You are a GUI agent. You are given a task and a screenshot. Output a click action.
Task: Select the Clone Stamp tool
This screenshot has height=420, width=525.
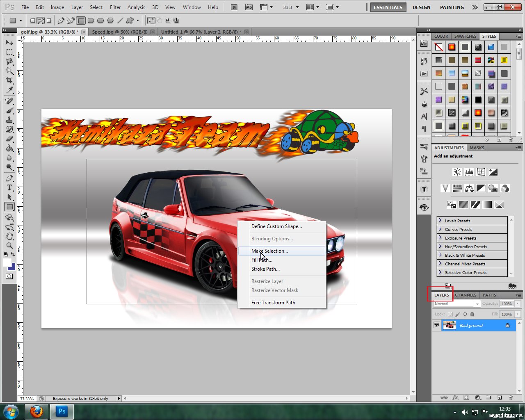(x=9, y=120)
